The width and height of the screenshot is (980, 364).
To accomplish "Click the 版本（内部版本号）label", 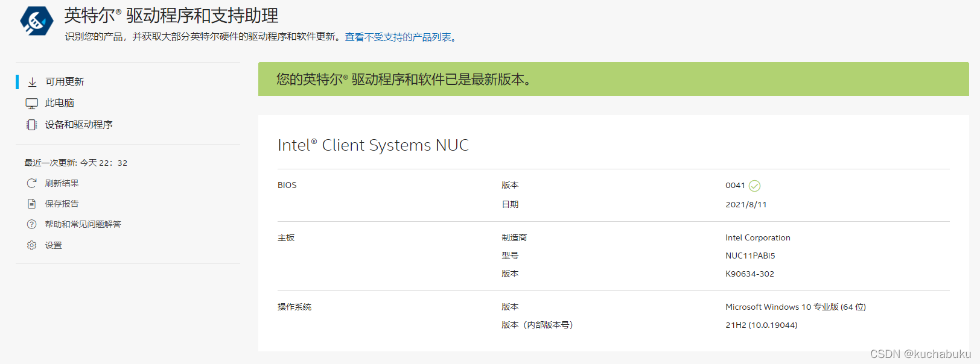I will (x=537, y=325).
